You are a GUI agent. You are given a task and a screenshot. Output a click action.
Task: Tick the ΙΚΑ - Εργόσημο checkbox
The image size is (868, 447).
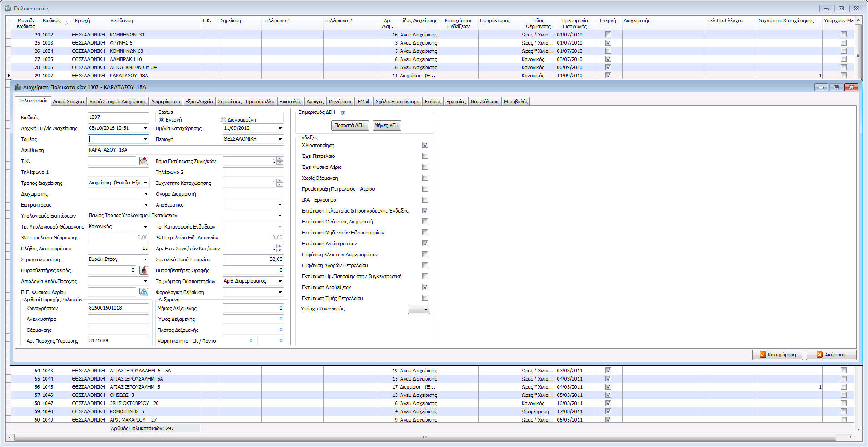[425, 200]
